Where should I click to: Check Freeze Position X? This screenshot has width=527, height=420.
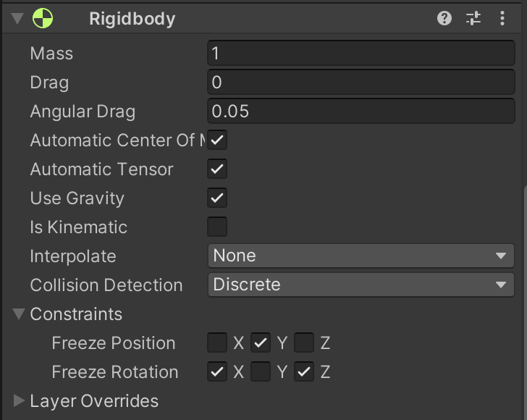217,343
